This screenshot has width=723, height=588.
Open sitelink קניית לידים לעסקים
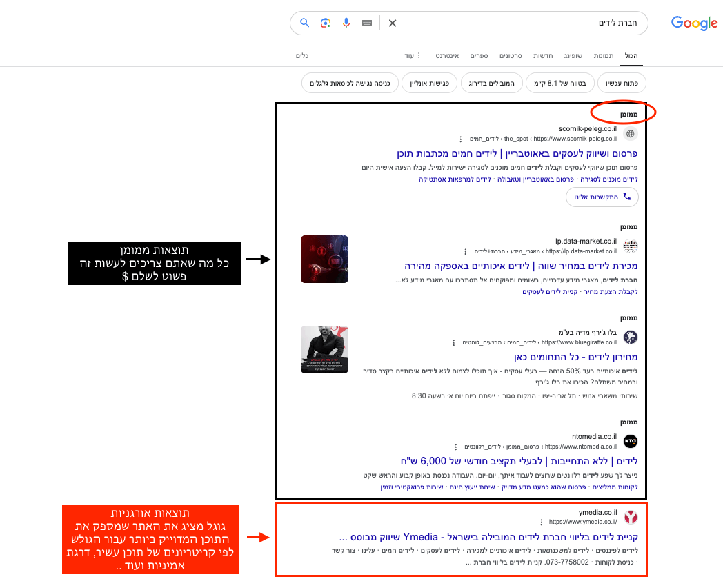[x=550, y=291]
